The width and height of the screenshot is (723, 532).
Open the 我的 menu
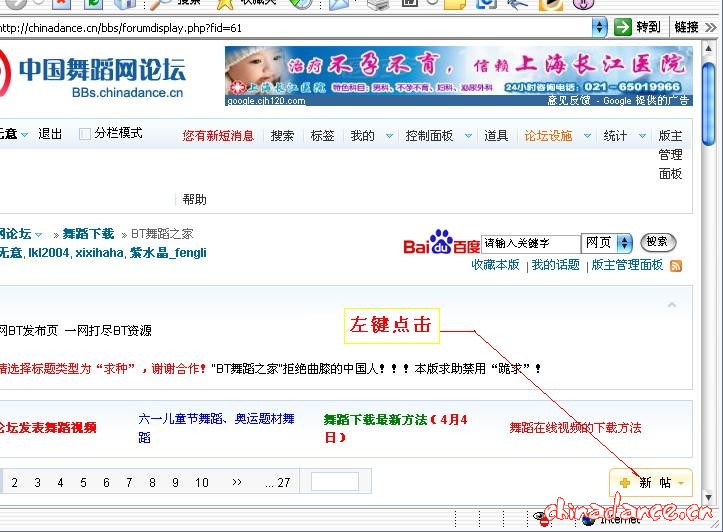click(x=362, y=136)
